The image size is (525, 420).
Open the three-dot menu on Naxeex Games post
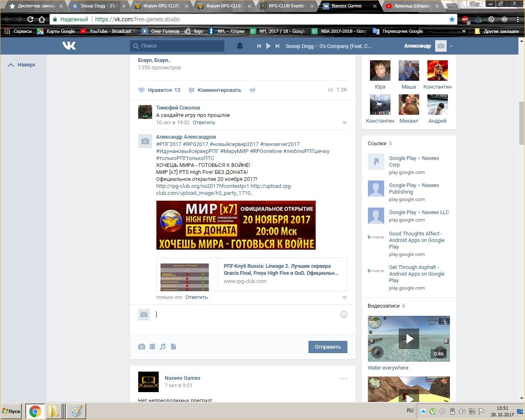344,379
